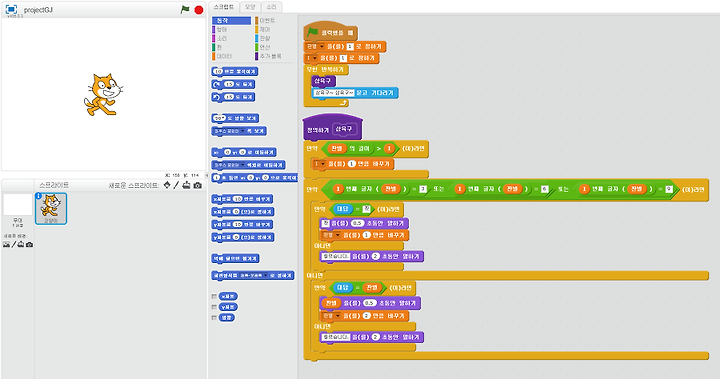This screenshot has width=720, height=379.
Task: Select the Motion block category
Action: (231, 21)
